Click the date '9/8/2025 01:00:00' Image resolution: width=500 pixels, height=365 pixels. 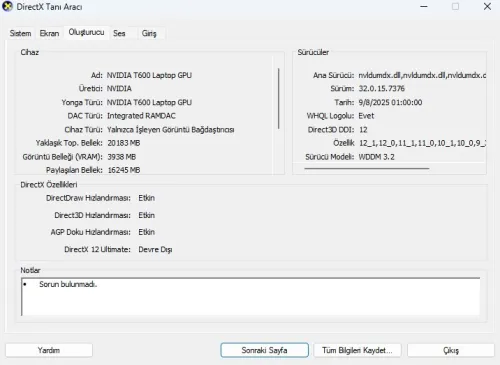390,102
